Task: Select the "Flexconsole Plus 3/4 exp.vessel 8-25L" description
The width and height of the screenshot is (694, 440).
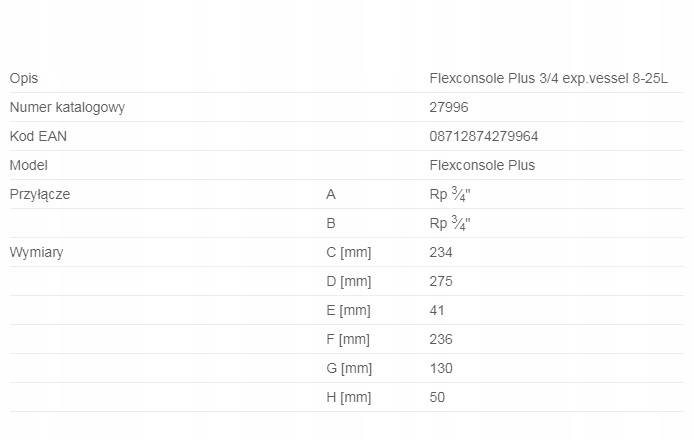Action: pyautogui.click(x=548, y=78)
